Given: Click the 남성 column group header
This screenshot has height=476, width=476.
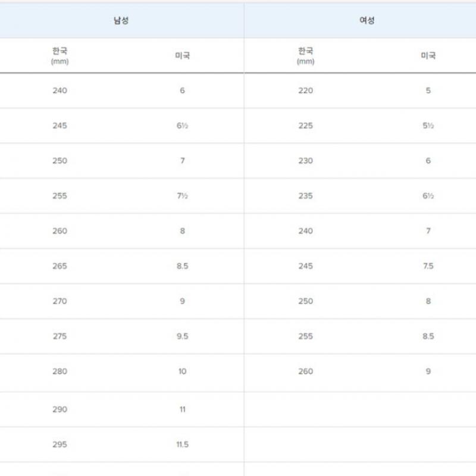Looking at the screenshot, I should click(121, 21).
